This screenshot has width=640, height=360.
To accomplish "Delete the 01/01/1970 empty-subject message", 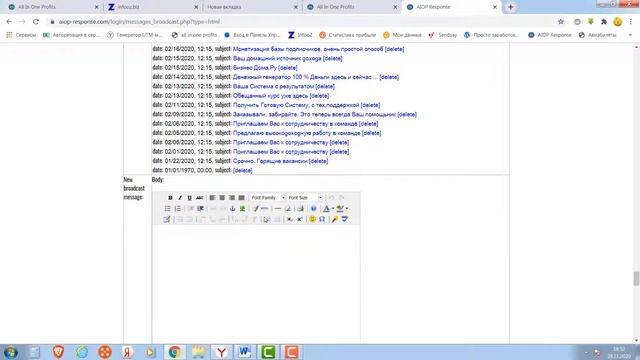I will (242, 170).
